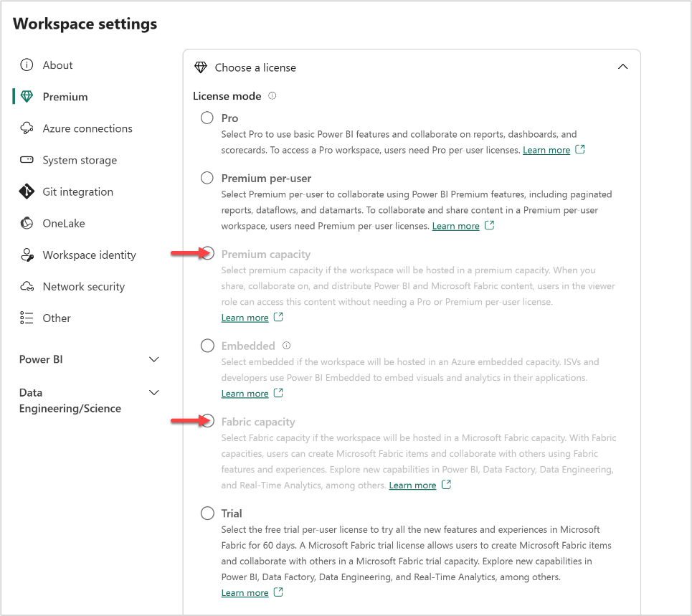The height and width of the screenshot is (616, 692).
Task: Click the Network security cloud icon
Action: [27, 286]
